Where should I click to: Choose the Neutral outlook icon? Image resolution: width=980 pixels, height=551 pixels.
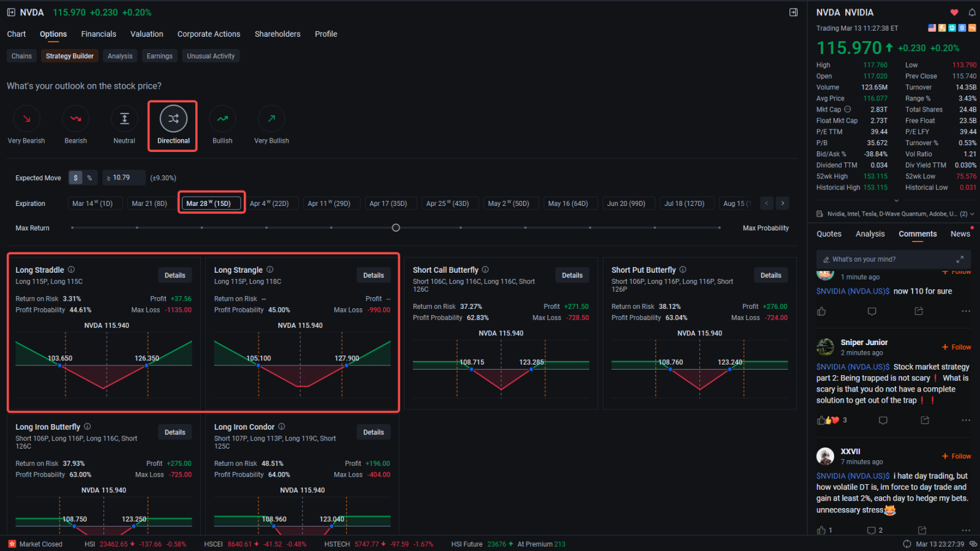click(124, 119)
